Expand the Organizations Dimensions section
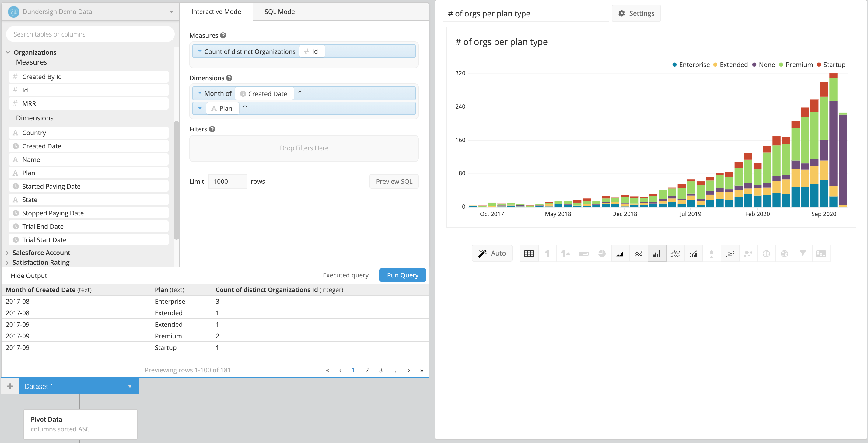 click(x=35, y=117)
